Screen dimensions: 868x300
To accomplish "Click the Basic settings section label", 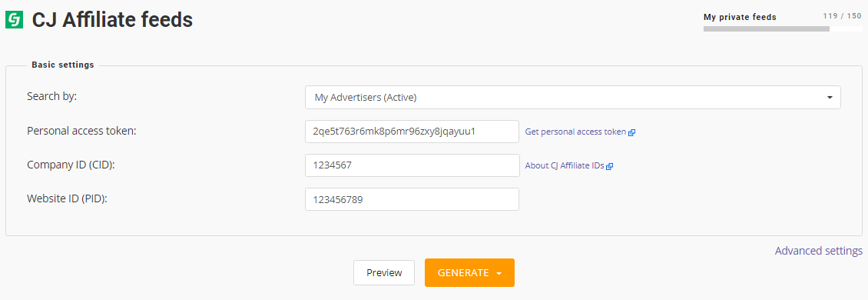I will click(62, 65).
